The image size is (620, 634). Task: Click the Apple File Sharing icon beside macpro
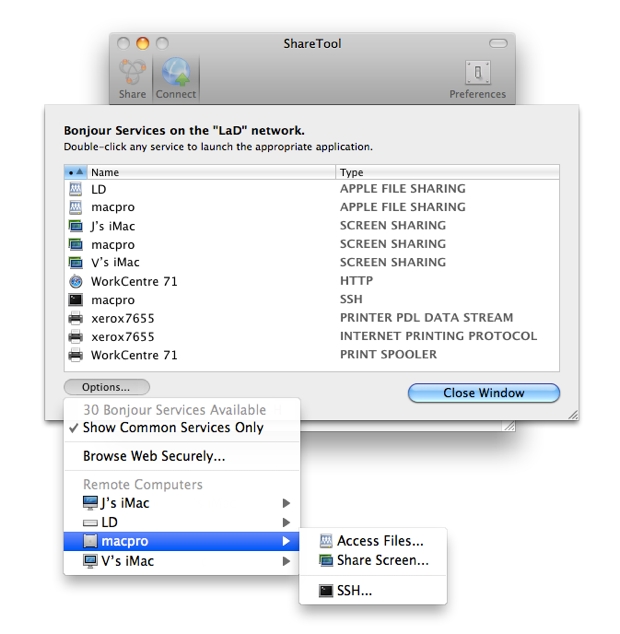tap(76, 207)
